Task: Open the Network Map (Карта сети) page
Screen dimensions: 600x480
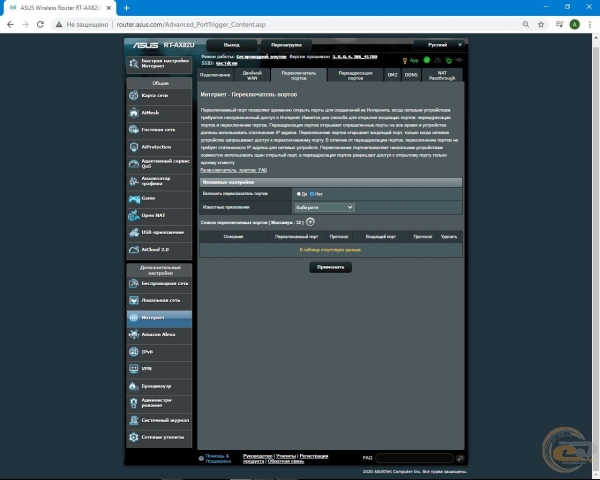Action: 159,95
